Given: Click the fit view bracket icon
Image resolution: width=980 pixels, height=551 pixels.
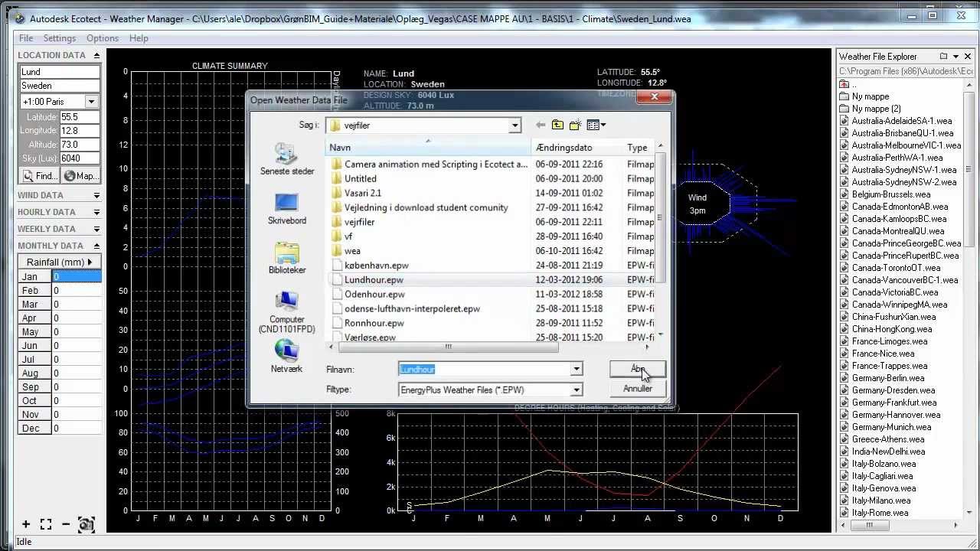Looking at the screenshot, I should pos(46,524).
